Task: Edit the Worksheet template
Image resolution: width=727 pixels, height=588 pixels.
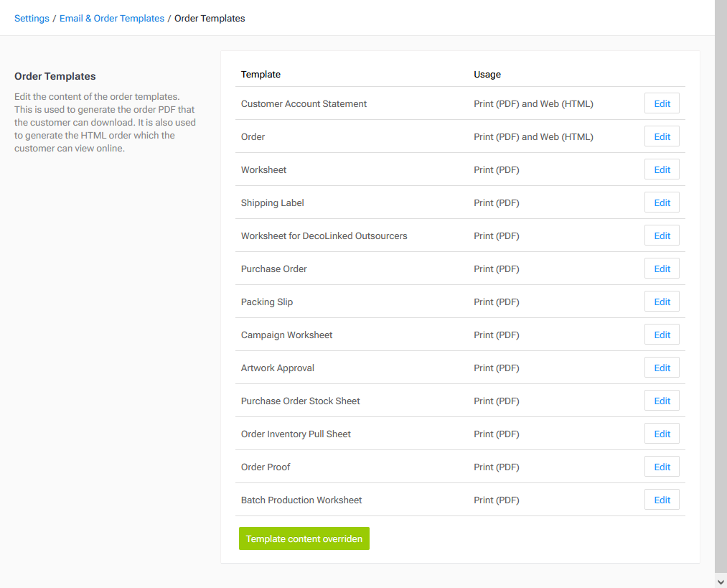Action: click(x=661, y=169)
